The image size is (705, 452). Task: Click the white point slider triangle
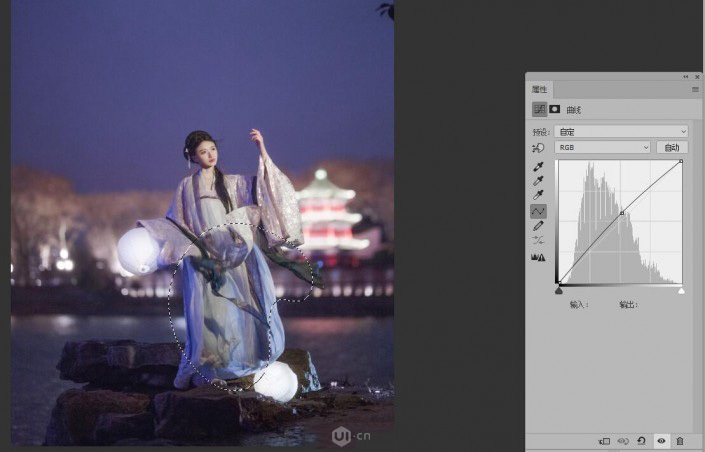point(681,291)
